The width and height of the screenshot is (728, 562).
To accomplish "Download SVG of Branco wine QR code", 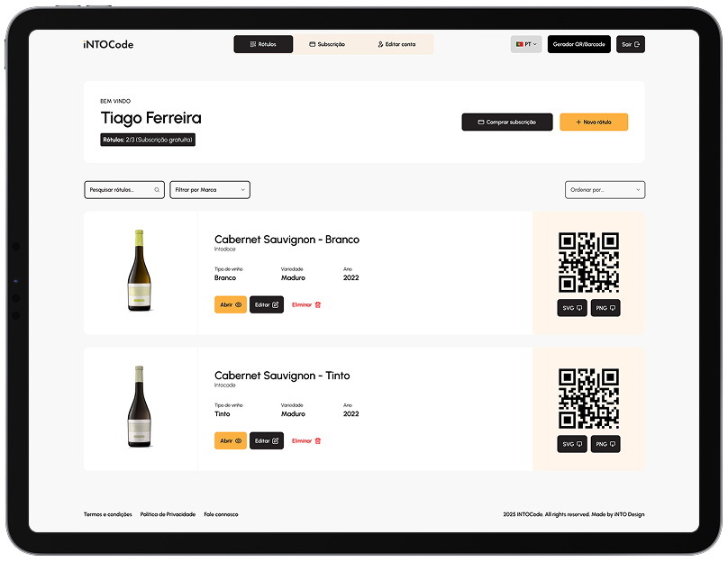I will coord(572,308).
